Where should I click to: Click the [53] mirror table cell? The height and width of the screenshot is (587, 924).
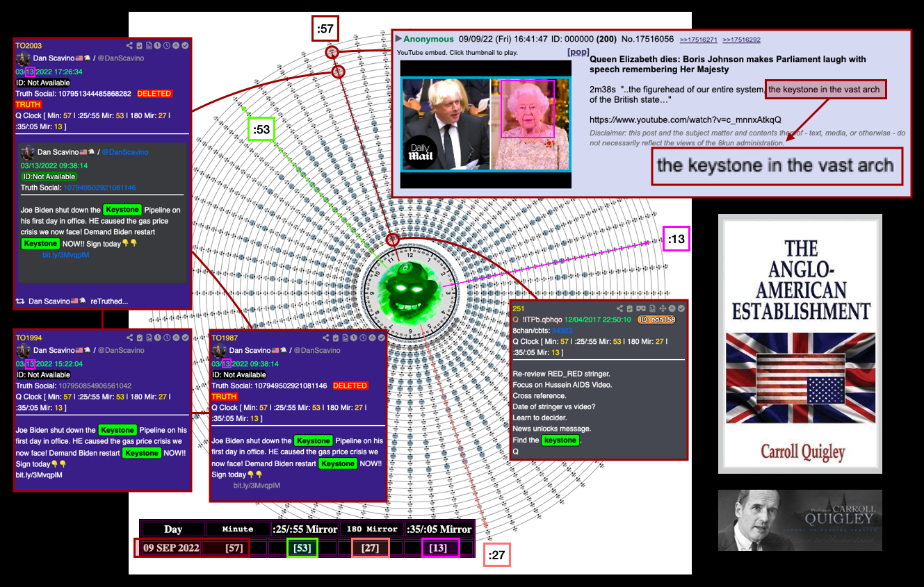click(302, 547)
